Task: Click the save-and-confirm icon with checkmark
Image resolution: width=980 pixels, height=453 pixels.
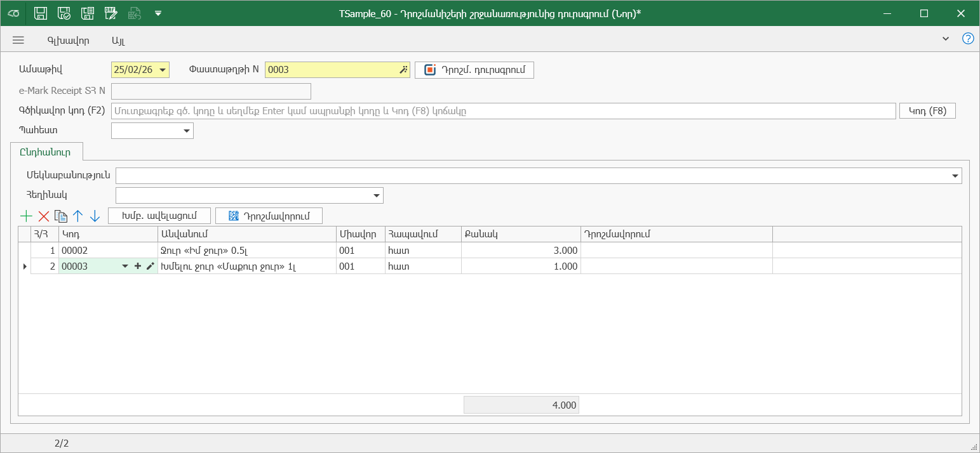Action: (64, 13)
